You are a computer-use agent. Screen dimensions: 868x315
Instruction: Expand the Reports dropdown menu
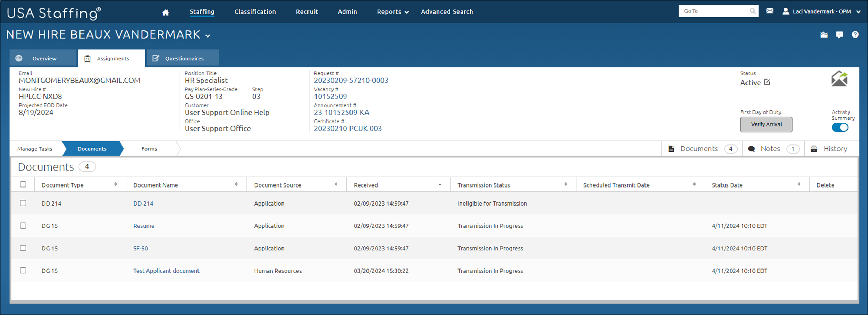pos(393,12)
